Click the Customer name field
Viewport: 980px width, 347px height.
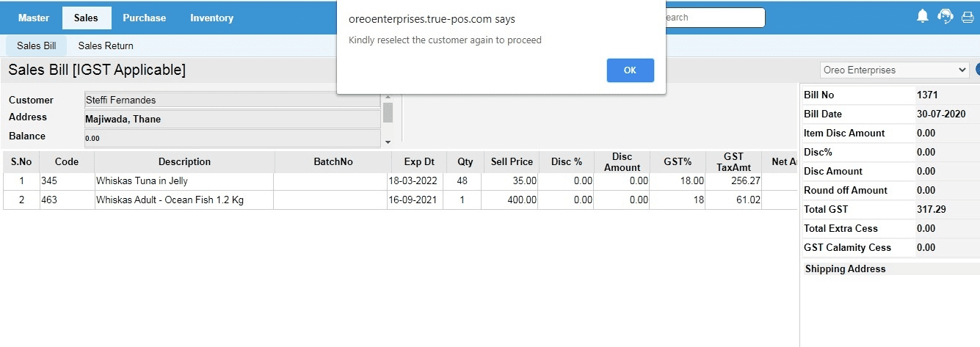click(231, 101)
